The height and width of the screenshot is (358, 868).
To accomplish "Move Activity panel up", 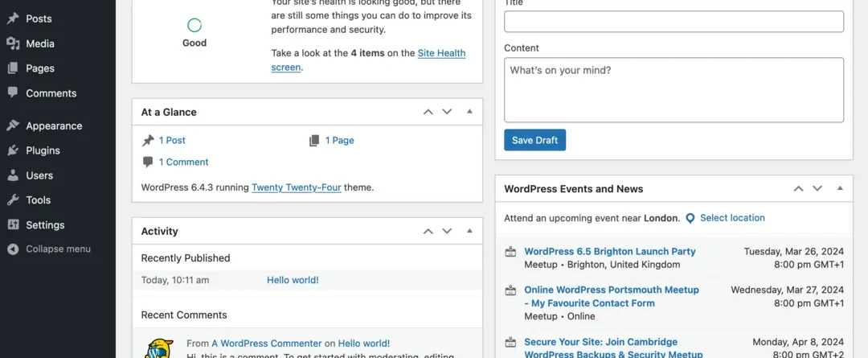I will (428, 231).
